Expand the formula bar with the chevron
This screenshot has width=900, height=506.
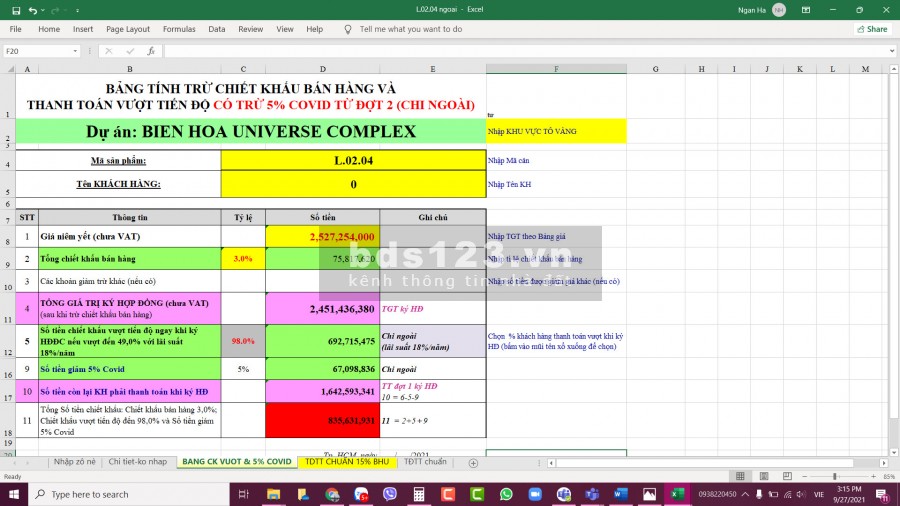(892, 51)
